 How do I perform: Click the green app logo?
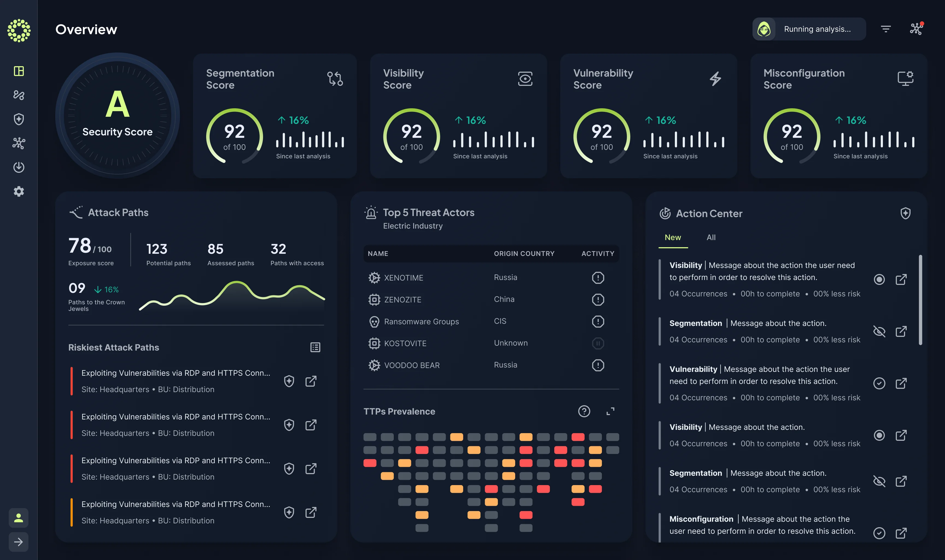point(19,30)
